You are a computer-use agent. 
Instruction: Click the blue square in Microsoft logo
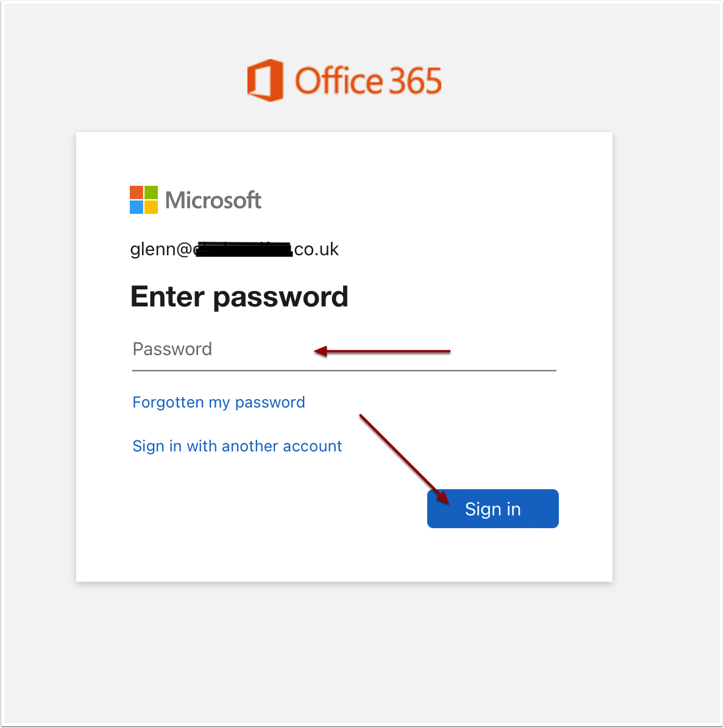click(x=137, y=207)
